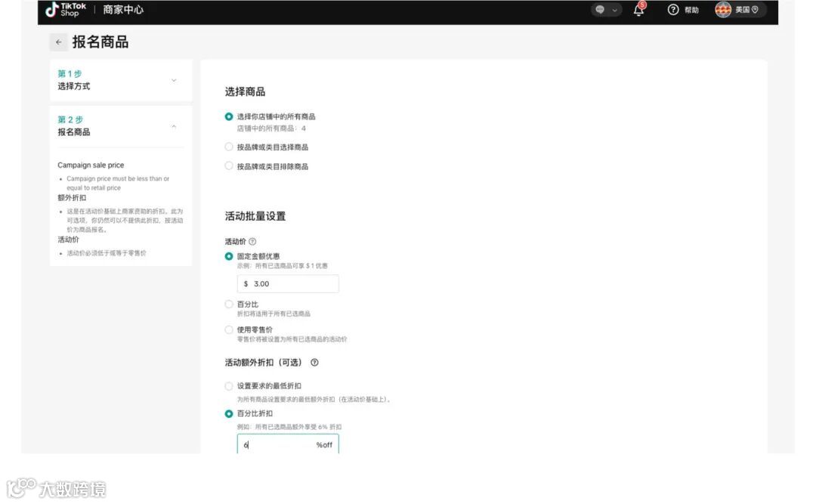Click the 活动价 help info icon
The height and width of the screenshot is (504, 816).
coord(252,242)
